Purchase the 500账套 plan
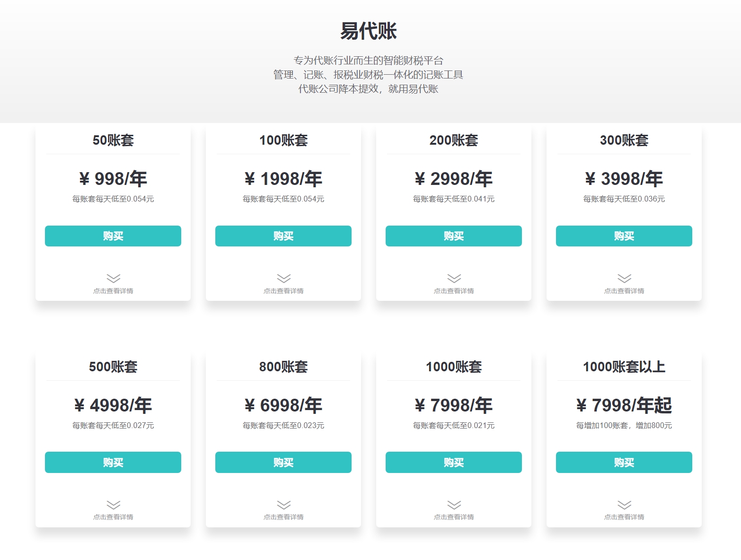Viewport: 741px width, 560px height. [x=113, y=462]
